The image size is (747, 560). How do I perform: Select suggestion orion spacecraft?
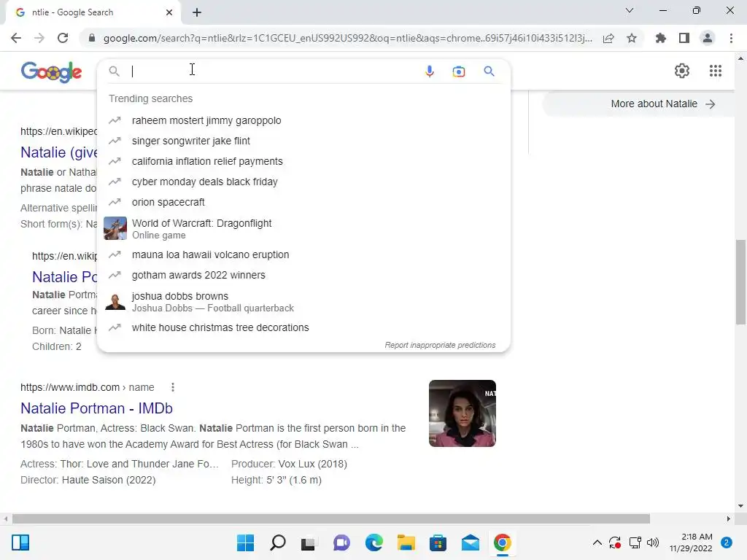click(x=303, y=203)
